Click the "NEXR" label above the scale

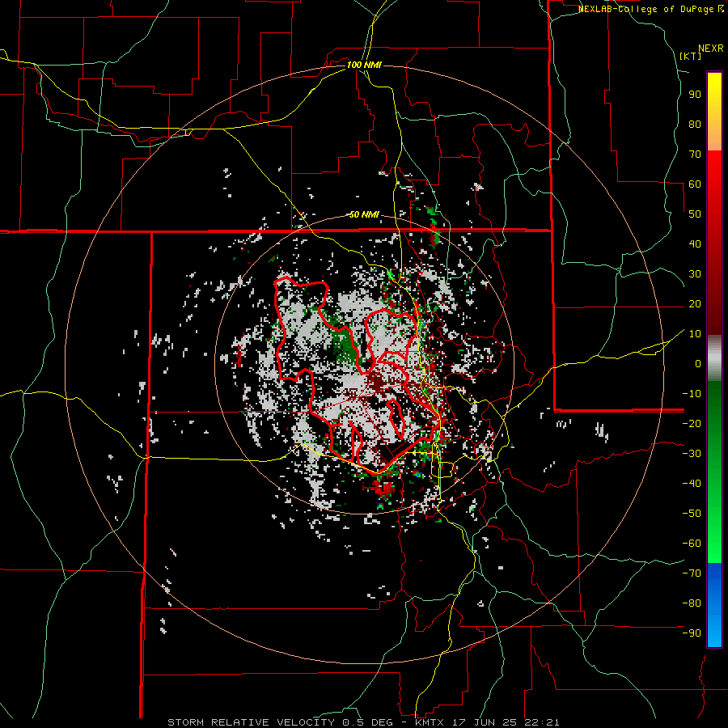pyautogui.click(x=711, y=49)
